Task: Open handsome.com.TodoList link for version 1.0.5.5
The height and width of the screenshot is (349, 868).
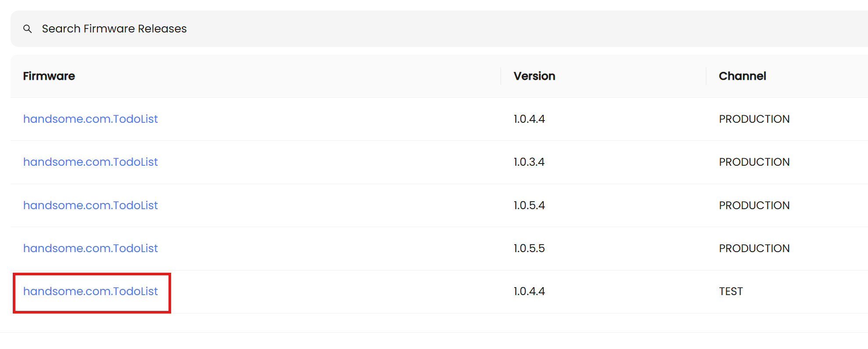Action: tap(90, 248)
